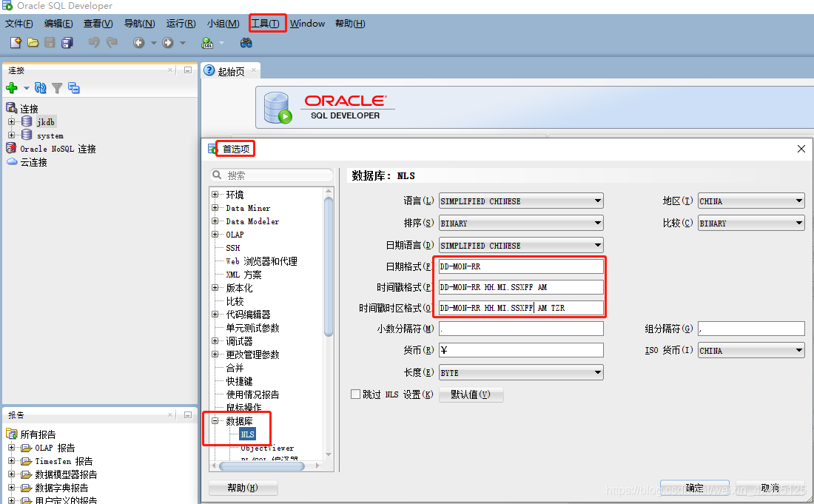Open the 语言 dropdown
The height and width of the screenshot is (504, 814).
coord(521,201)
